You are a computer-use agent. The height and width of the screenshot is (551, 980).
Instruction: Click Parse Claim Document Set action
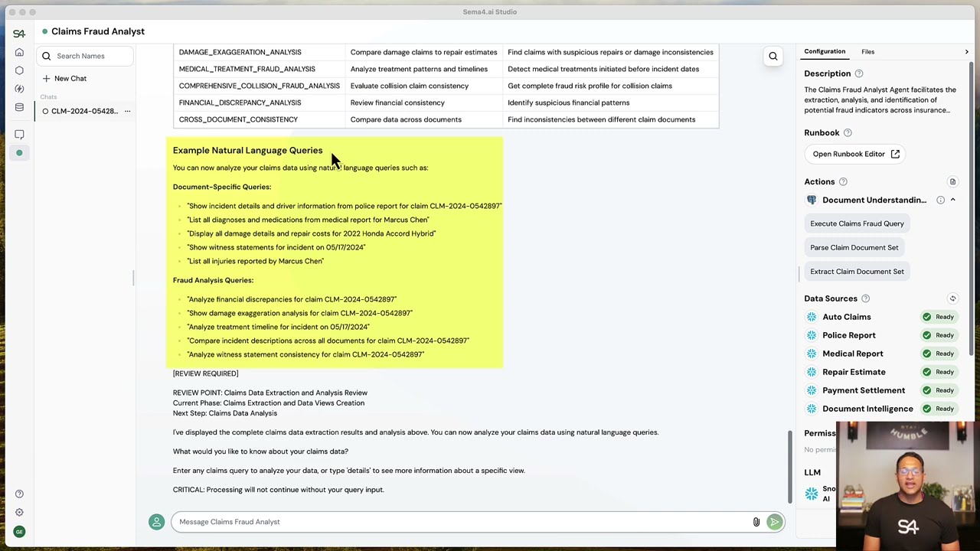click(854, 247)
